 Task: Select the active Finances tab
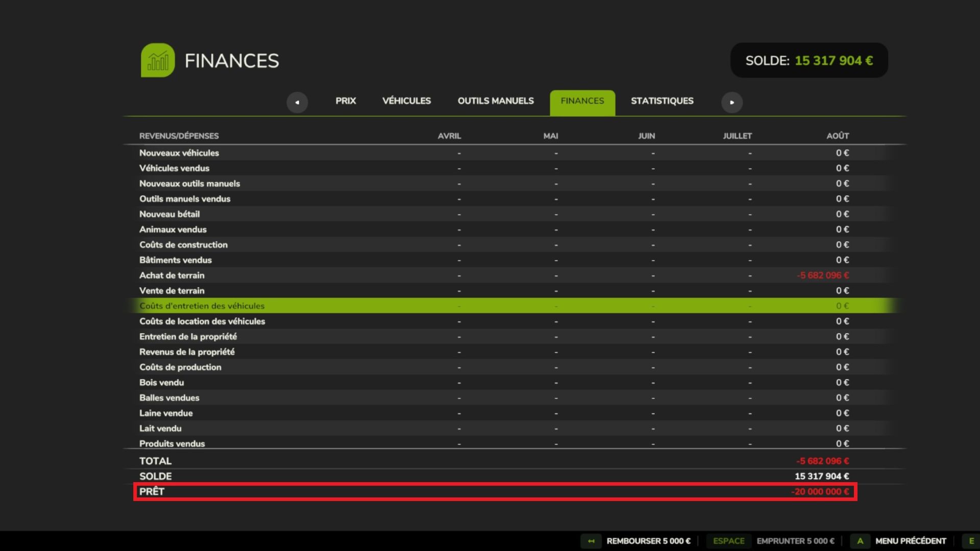582,102
